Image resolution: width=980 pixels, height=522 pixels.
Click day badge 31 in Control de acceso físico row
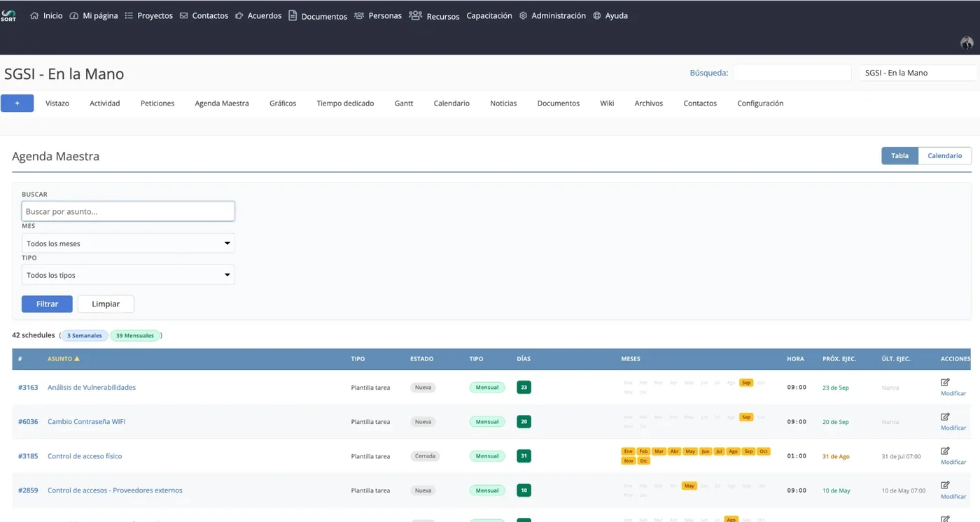click(524, 456)
